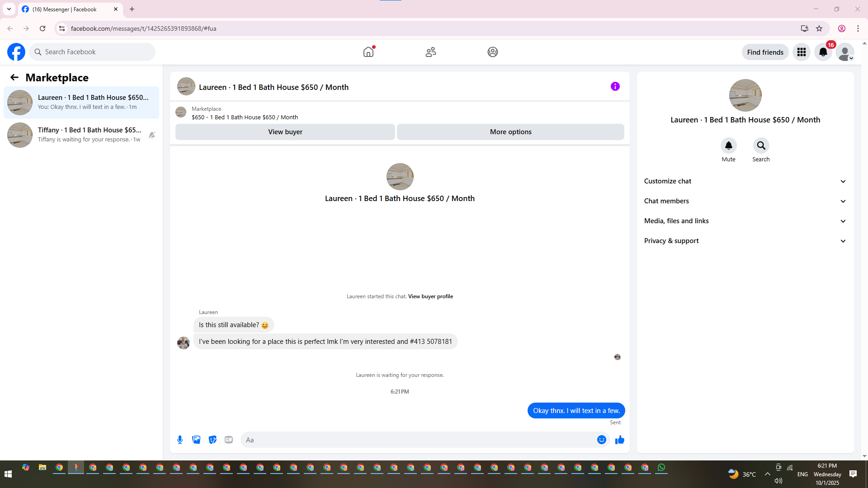Open the conversation information icon
Image resolution: width=868 pixels, height=488 pixels.
(x=615, y=86)
